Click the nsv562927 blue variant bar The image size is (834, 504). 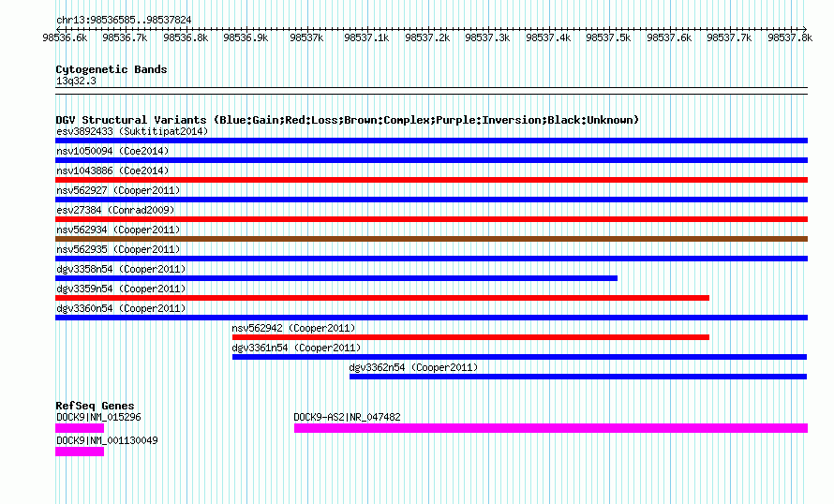[431, 200]
